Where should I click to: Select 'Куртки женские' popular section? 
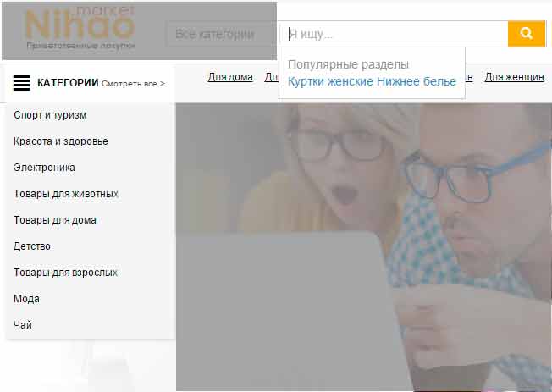(330, 81)
